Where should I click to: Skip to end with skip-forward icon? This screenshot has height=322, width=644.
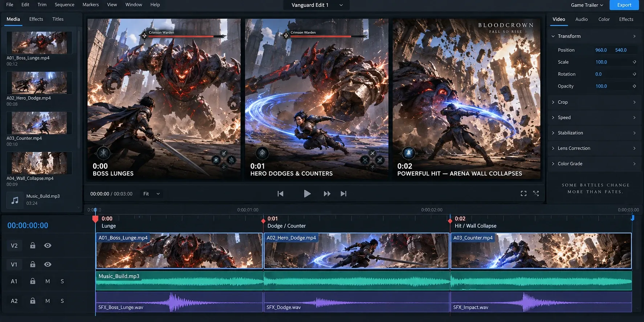point(343,194)
